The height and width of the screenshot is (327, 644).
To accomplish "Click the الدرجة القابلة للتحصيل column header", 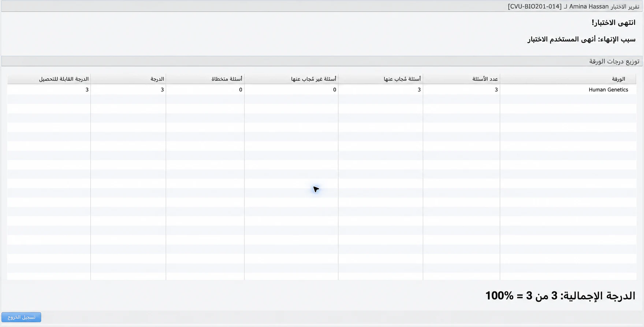I will coord(49,79).
